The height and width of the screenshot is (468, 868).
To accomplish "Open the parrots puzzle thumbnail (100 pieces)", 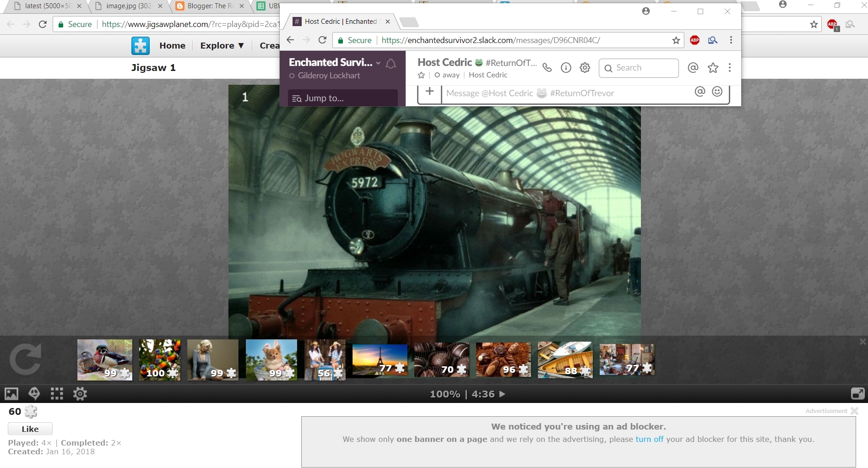I will [x=160, y=360].
